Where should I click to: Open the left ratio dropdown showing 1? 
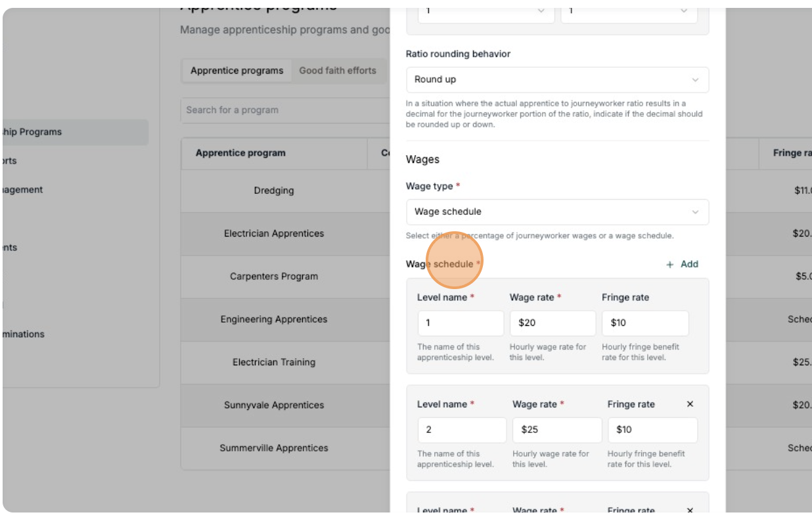point(485,11)
